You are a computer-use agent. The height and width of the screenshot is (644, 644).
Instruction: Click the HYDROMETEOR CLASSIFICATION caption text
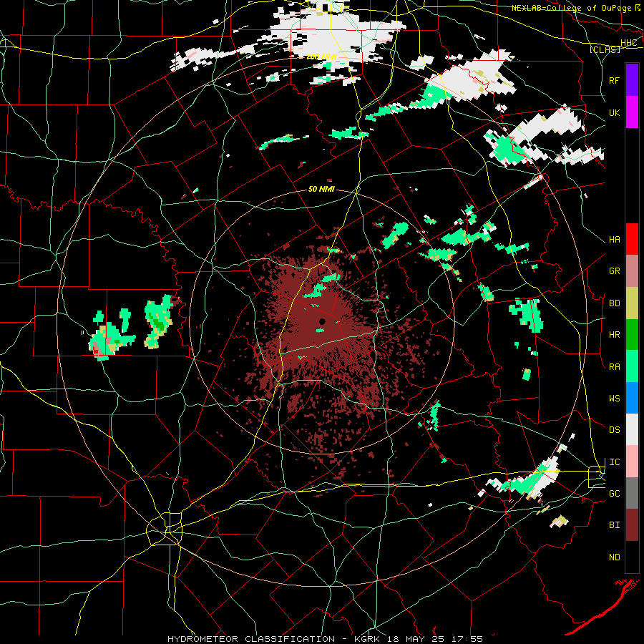[251, 639]
